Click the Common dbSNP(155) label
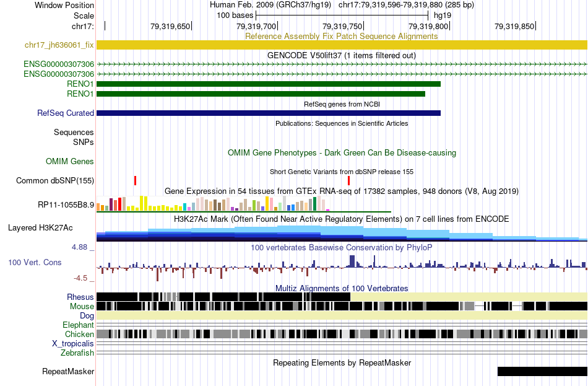588x386 pixels. (55, 181)
